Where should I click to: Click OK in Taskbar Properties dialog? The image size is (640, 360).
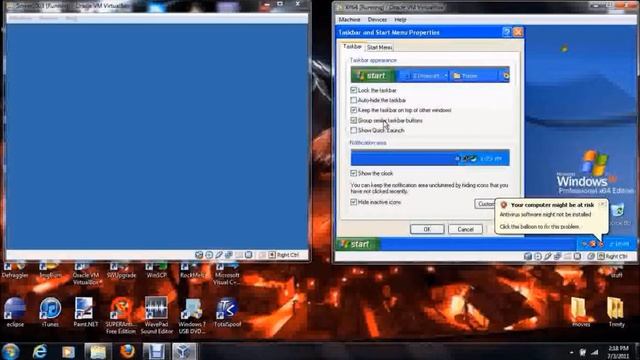click(x=427, y=229)
